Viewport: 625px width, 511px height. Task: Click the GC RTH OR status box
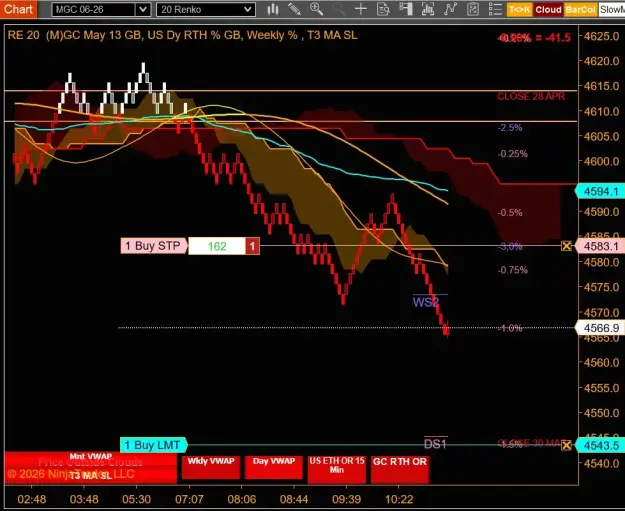pyautogui.click(x=400, y=468)
